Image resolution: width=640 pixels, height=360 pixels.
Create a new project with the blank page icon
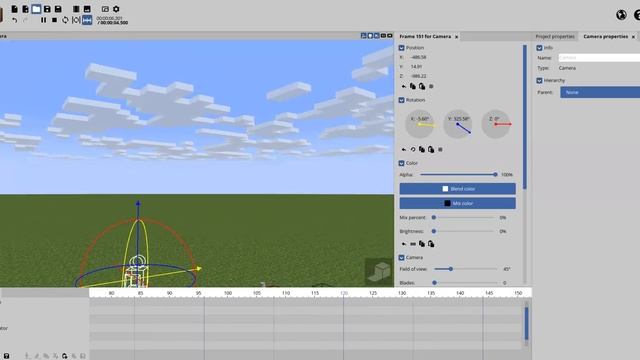point(14,9)
